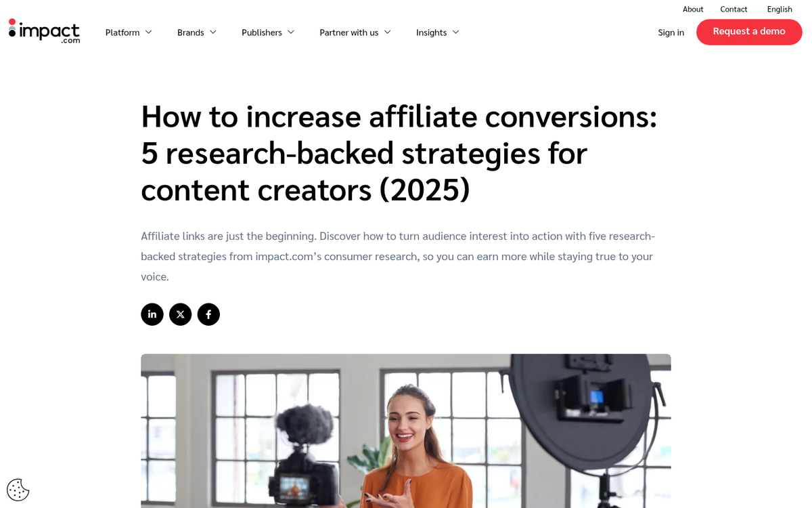This screenshot has width=812, height=508.
Task: Click the article intro paragraph text
Action: pyautogui.click(x=398, y=256)
